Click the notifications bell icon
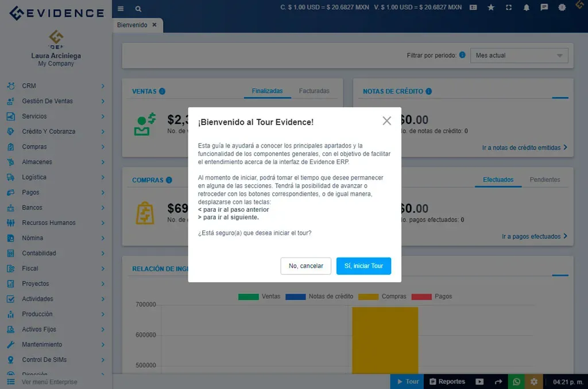This screenshot has height=389, width=588. (526, 7)
